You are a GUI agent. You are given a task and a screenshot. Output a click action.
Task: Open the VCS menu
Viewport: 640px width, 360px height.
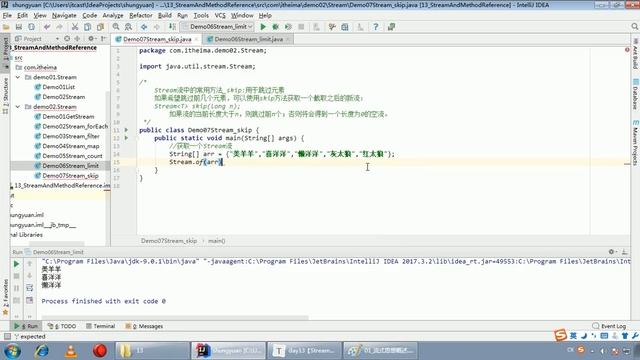click(x=220, y=16)
